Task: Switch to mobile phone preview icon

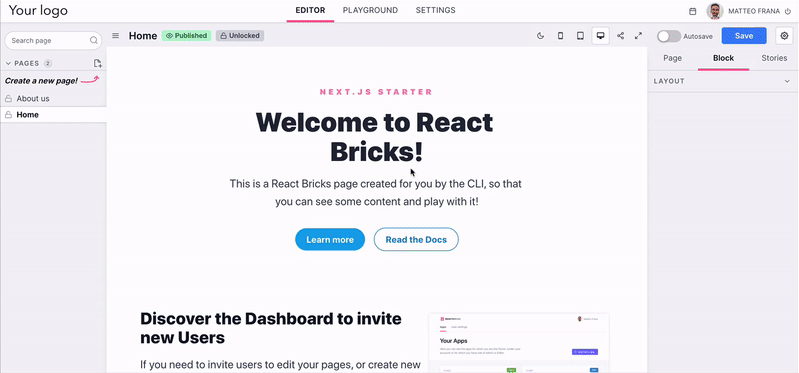Action: pyautogui.click(x=561, y=36)
